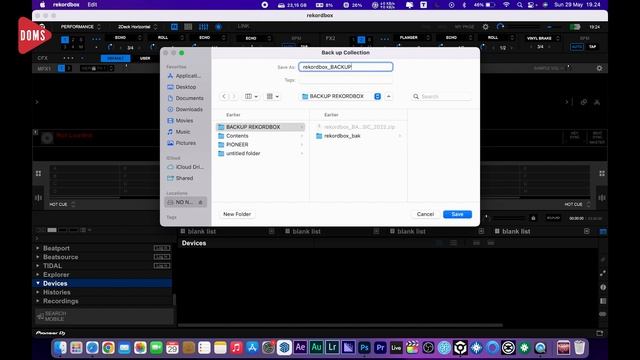Image resolution: width=640 pixels, height=360 pixels.
Task: Open the Apple menu
Action: click(42, 5)
